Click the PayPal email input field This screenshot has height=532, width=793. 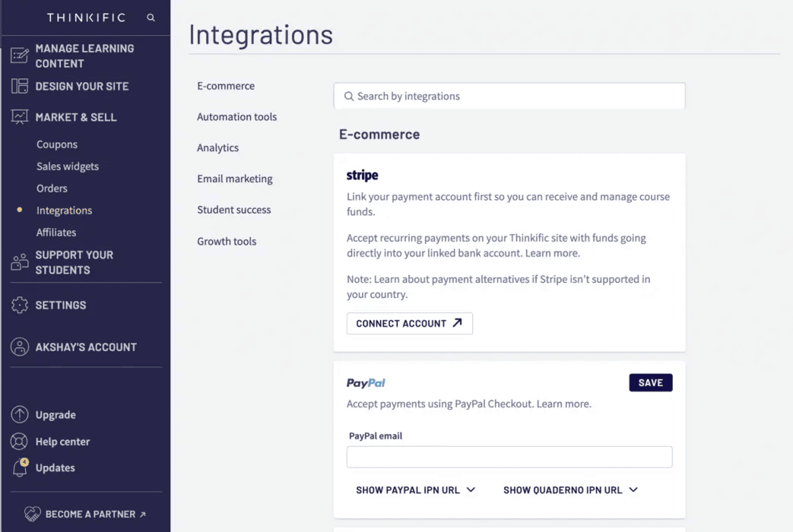coord(509,456)
